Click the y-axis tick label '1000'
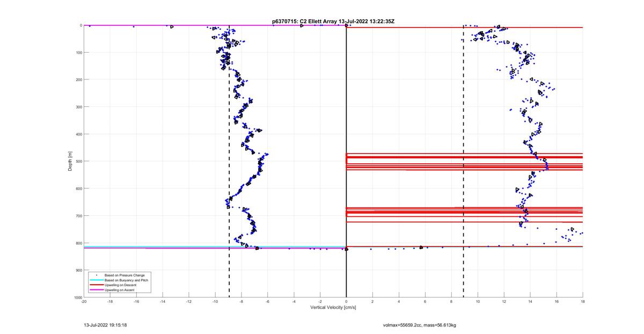Screen dimensions: 644x334 [x=77, y=297]
